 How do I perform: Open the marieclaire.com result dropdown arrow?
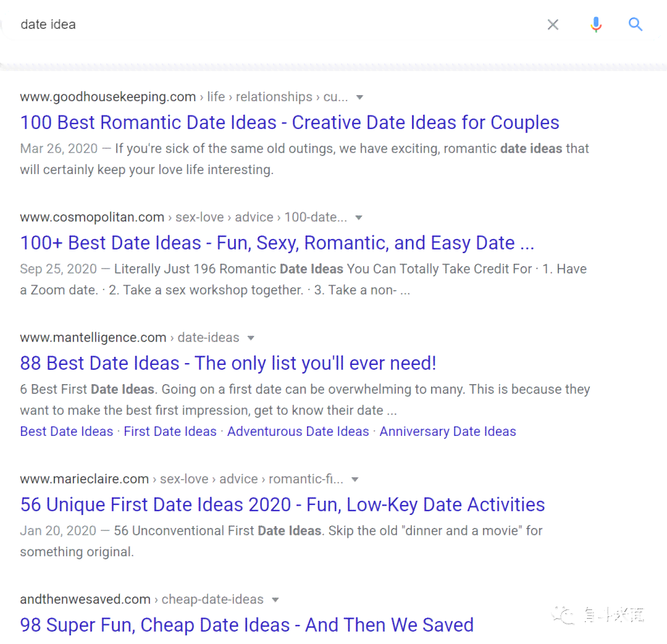(354, 479)
